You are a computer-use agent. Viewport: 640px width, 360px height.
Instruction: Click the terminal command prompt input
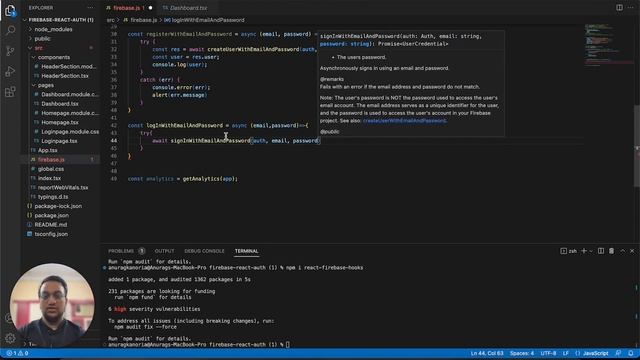tap(288, 344)
